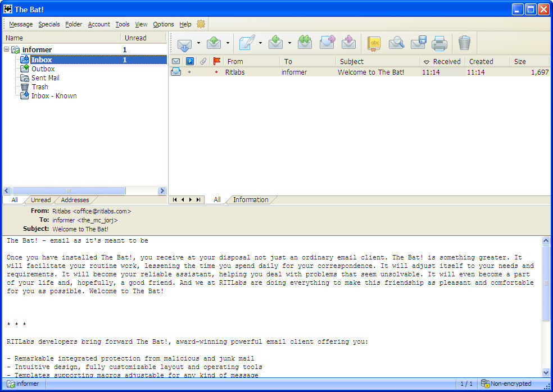
Task: Click the Non-encrypted lock status icon
Action: 486,384
